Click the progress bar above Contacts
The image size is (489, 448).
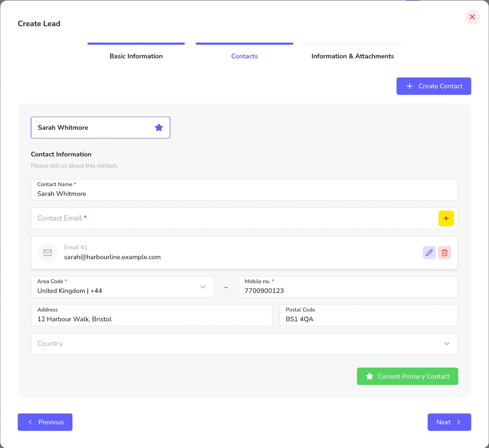(244, 43)
